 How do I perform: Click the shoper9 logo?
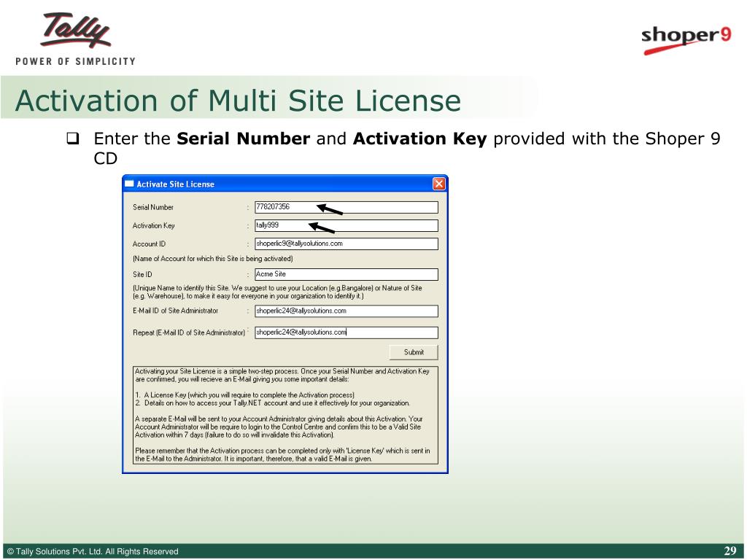point(686,39)
